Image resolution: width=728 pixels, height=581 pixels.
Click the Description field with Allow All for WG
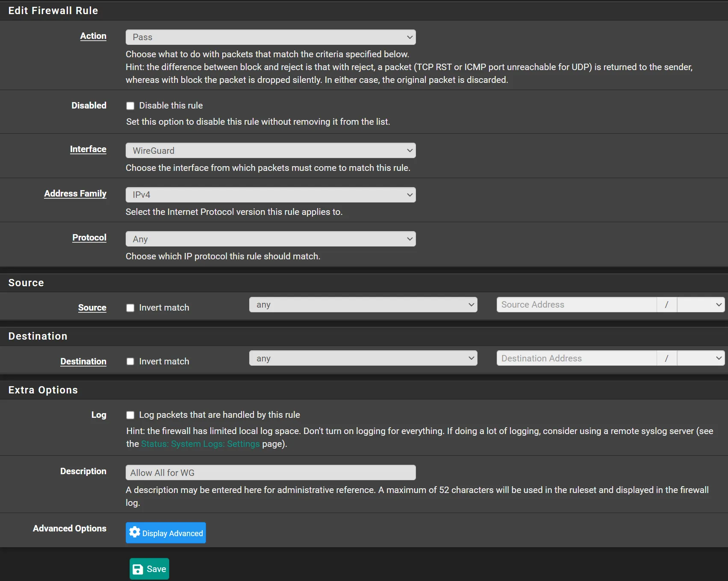270,473
